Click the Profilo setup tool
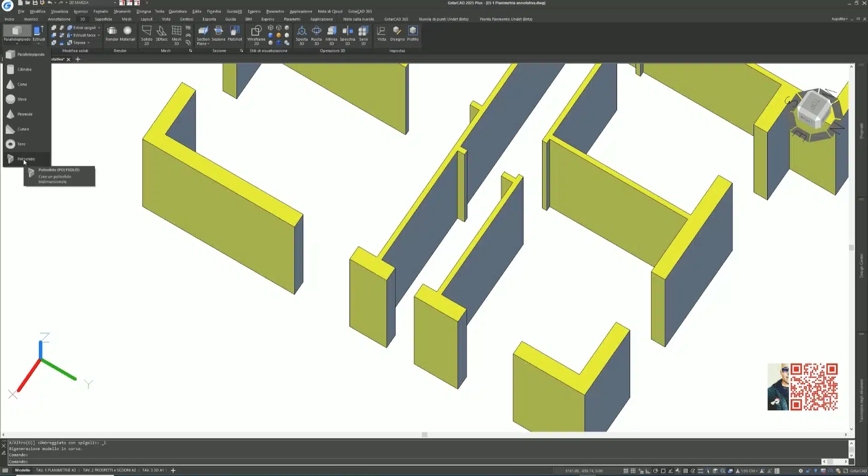868x476 pixels. [413, 33]
